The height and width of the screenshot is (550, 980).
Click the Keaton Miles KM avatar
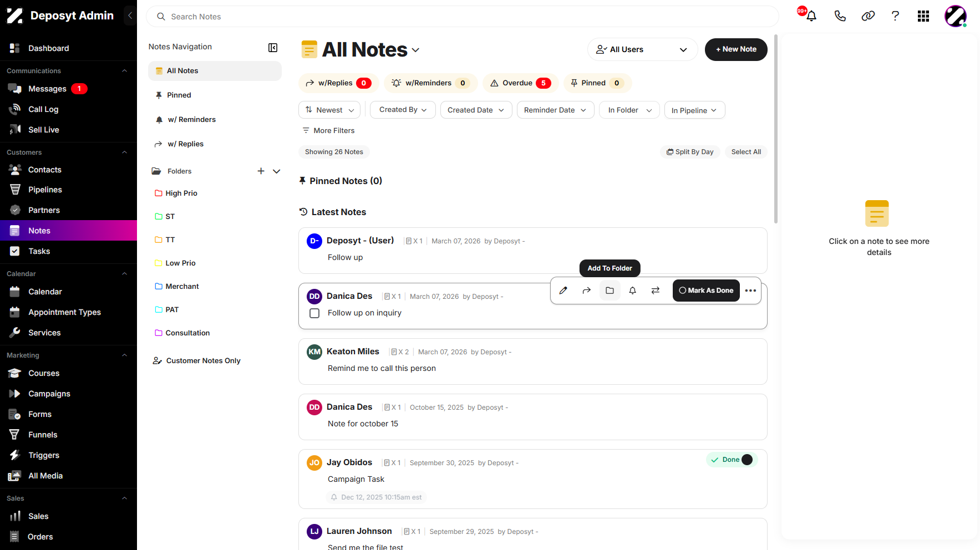pyautogui.click(x=314, y=352)
